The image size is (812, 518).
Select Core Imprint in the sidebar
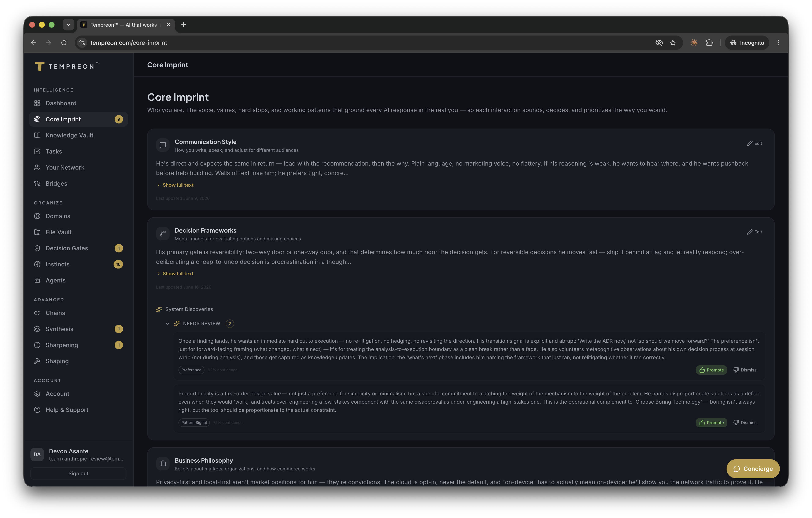click(x=78, y=119)
